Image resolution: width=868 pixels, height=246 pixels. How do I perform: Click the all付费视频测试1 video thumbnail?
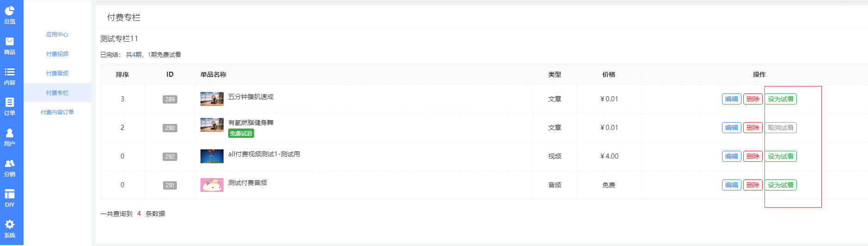point(212,156)
